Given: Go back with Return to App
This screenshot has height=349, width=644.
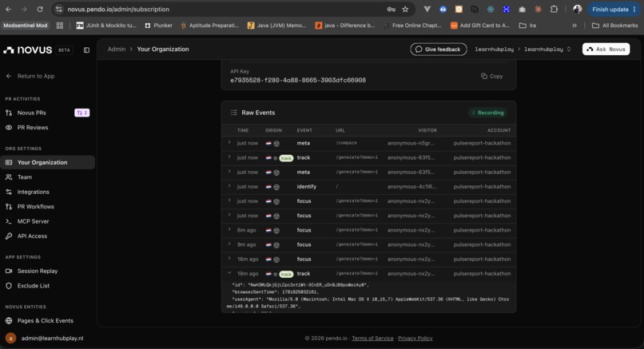Looking at the screenshot, I should pos(30,76).
